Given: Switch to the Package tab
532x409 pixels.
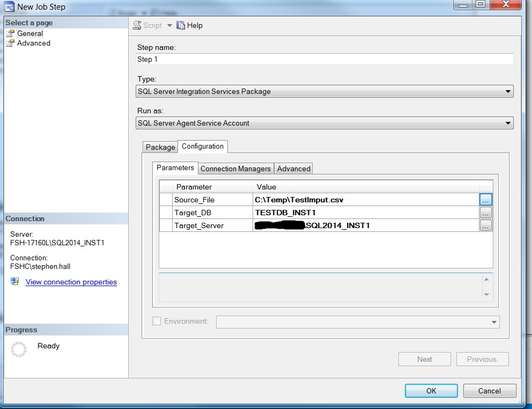Looking at the screenshot, I should pos(160,147).
